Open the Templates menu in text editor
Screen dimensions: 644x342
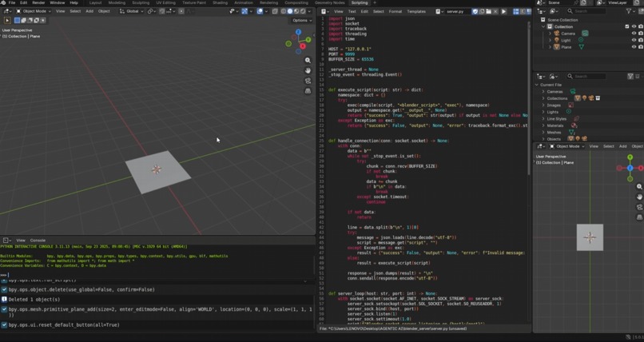[416, 11]
